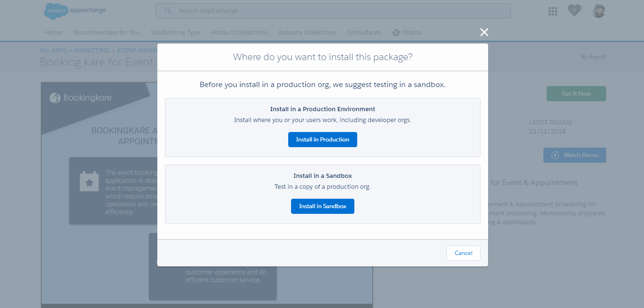
Task: Click Install in Sandbox
Action: tap(322, 206)
